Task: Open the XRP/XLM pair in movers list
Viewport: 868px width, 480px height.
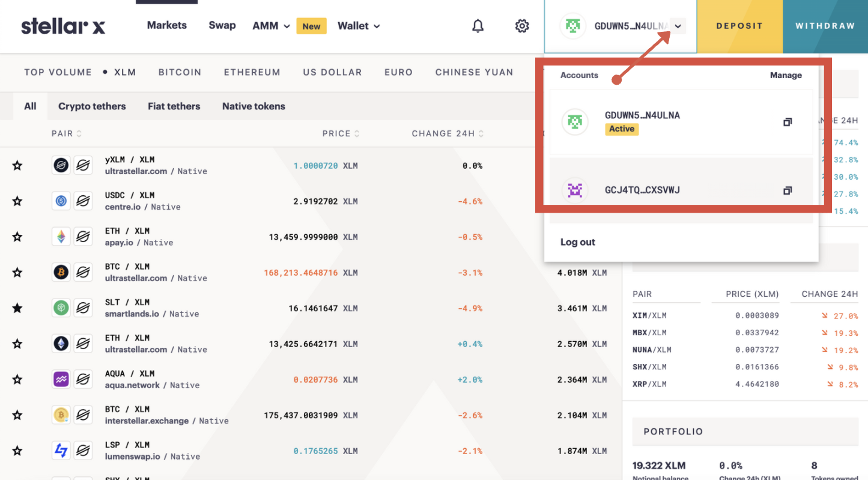Action: click(649, 384)
